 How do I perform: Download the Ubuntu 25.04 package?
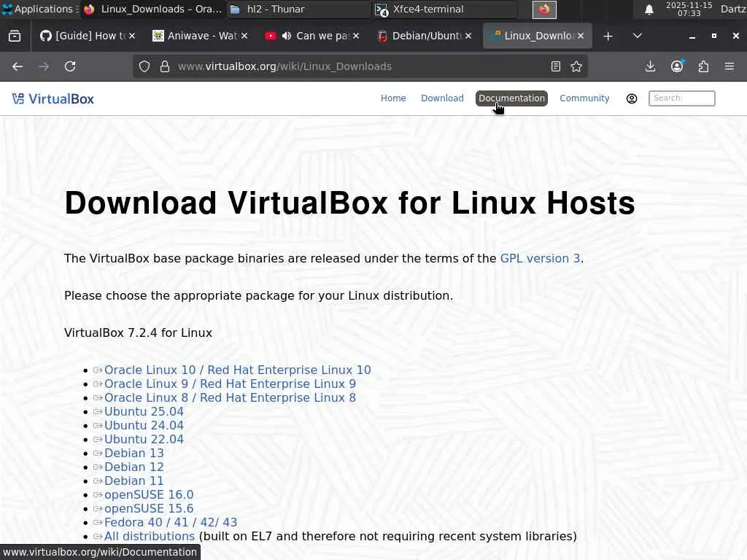(x=144, y=411)
